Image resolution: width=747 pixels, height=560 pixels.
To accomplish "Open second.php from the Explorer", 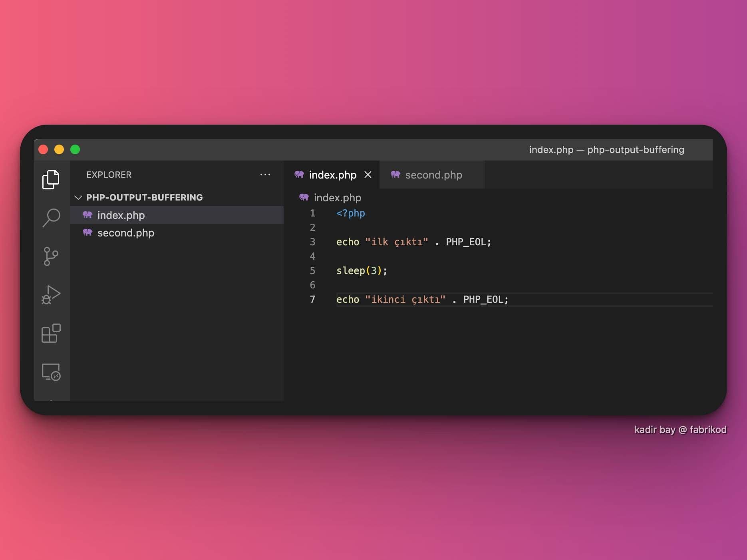I will click(125, 233).
